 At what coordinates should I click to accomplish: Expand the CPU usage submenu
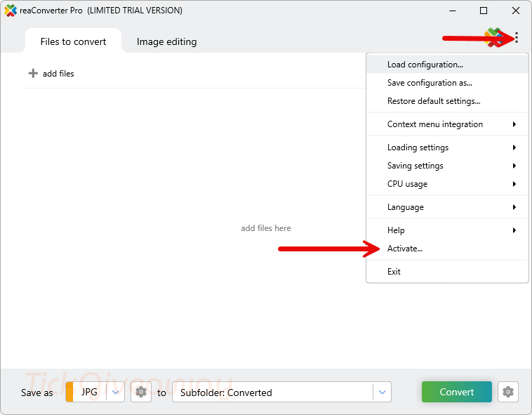447,184
